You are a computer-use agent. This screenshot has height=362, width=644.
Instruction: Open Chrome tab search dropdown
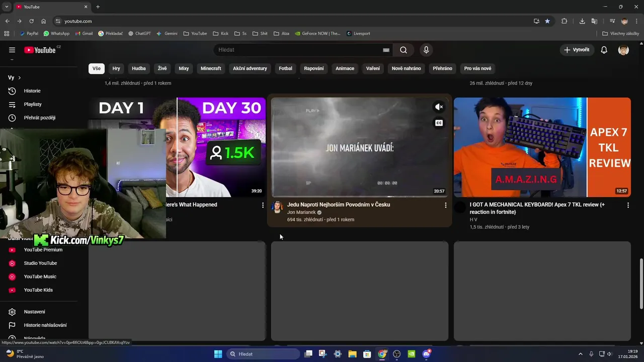7,7
